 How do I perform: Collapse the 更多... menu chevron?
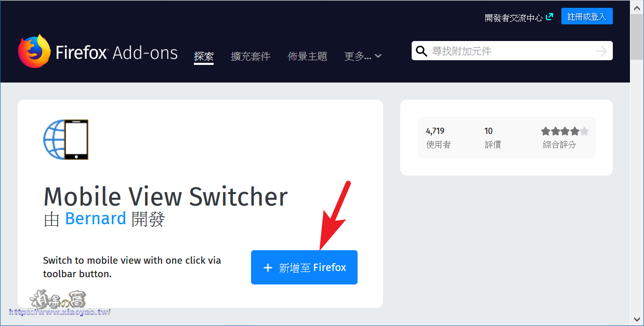pos(378,56)
